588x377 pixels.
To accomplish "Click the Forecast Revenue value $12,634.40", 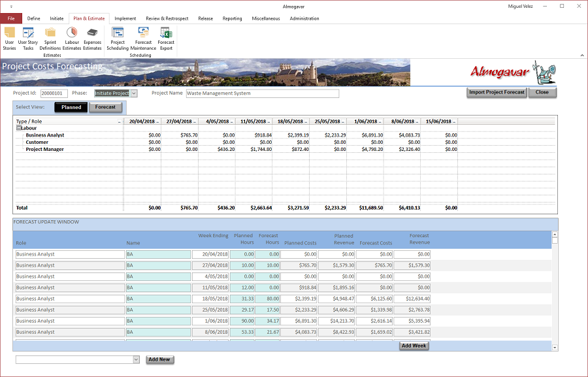I will coord(412,299).
